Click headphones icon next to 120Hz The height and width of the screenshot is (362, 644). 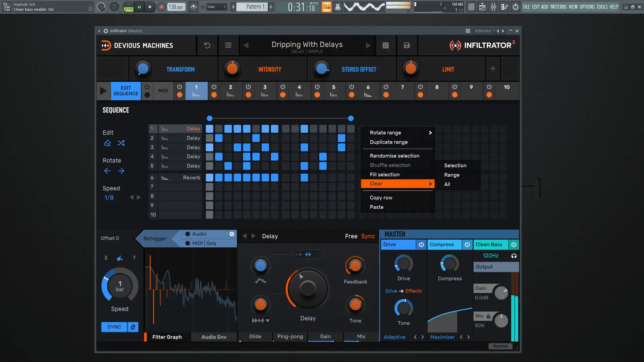(x=514, y=256)
